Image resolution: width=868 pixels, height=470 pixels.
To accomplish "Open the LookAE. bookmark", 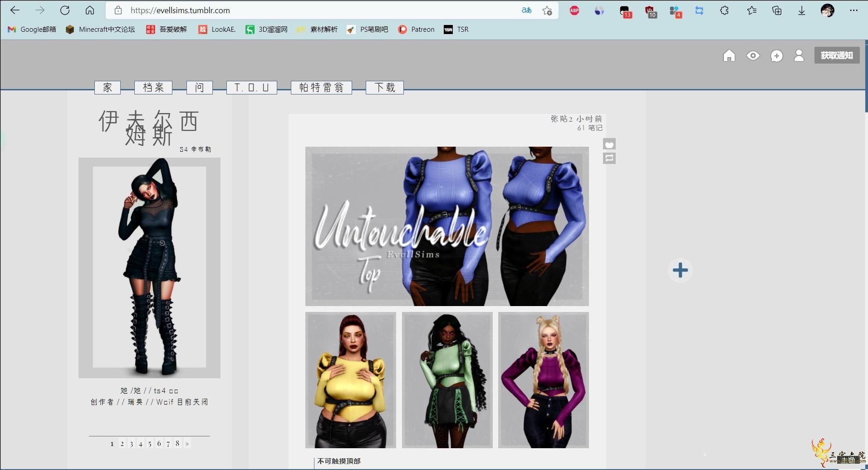I will pyautogui.click(x=217, y=29).
